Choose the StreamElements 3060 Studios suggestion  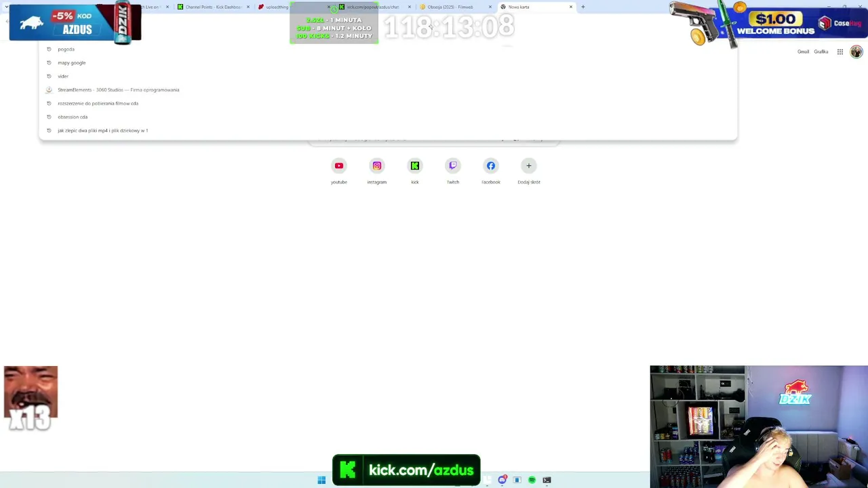[388, 89]
